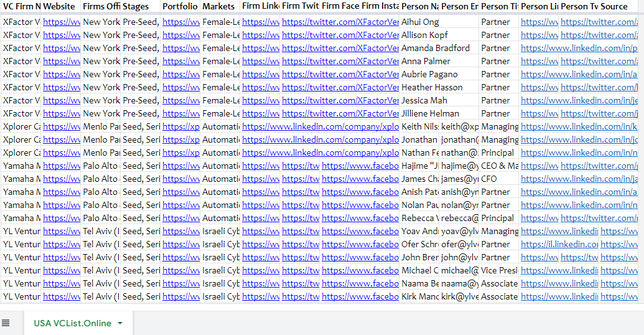Select the Heather Hasson name cell
644x335 pixels.
432,87
